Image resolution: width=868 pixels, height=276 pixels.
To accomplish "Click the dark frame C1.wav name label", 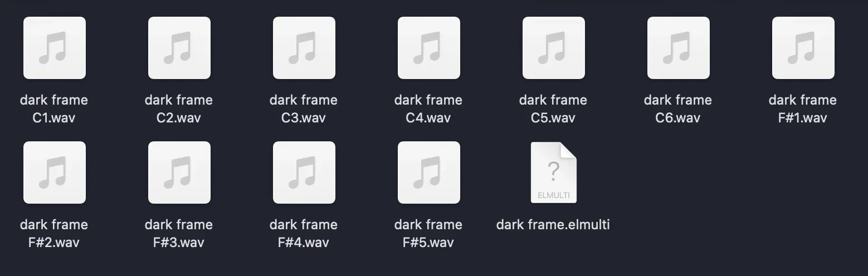I will [54, 109].
